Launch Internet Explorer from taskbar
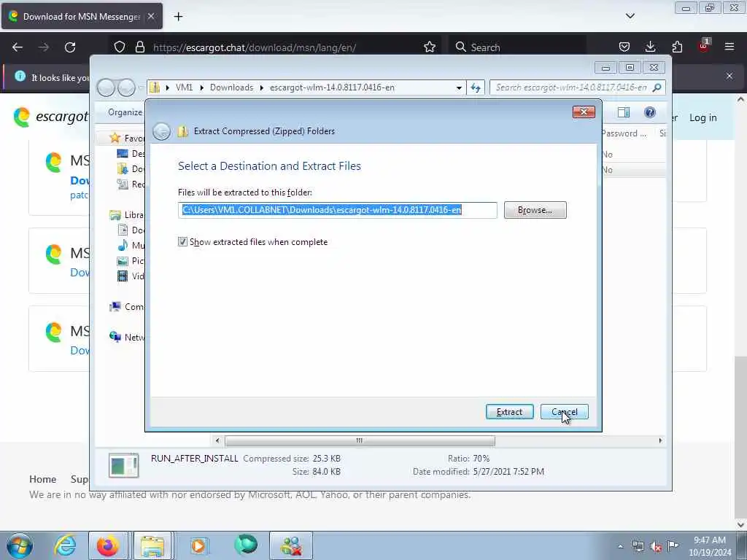The height and width of the screenshot is (560, 747). 65,545
